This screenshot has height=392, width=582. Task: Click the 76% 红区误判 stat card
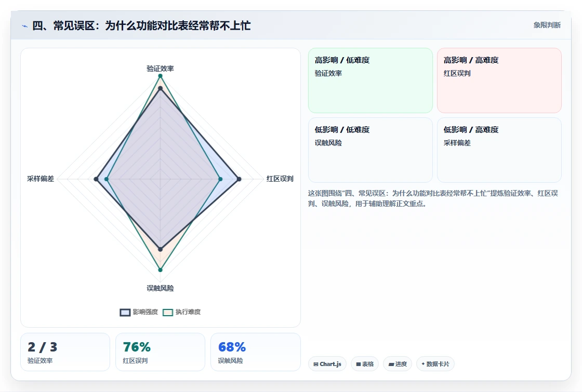161,352
